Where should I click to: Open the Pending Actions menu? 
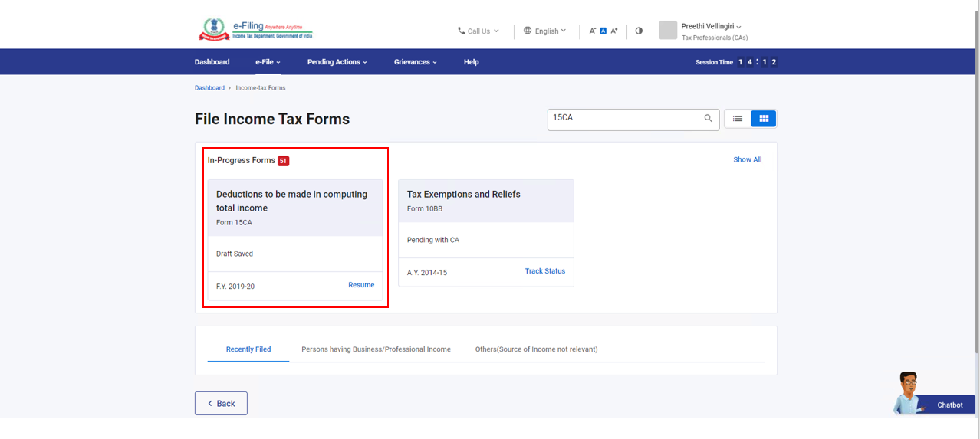click(x=337, y=62)
